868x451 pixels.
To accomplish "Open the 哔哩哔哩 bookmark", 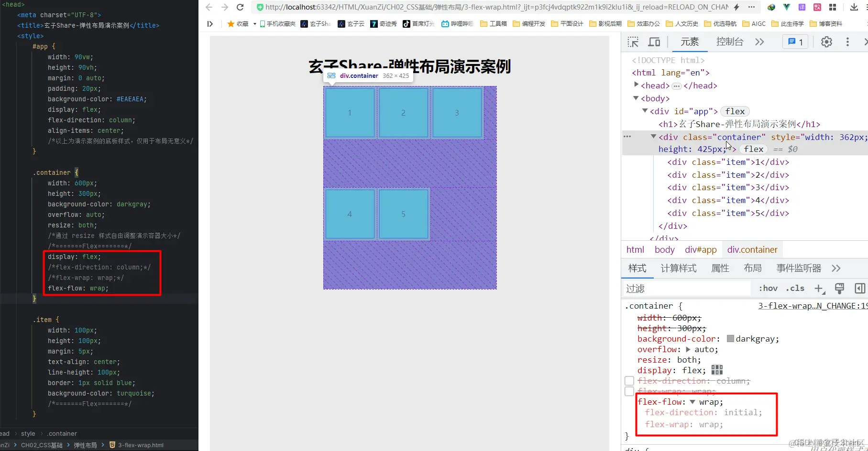I will (457, 24).
